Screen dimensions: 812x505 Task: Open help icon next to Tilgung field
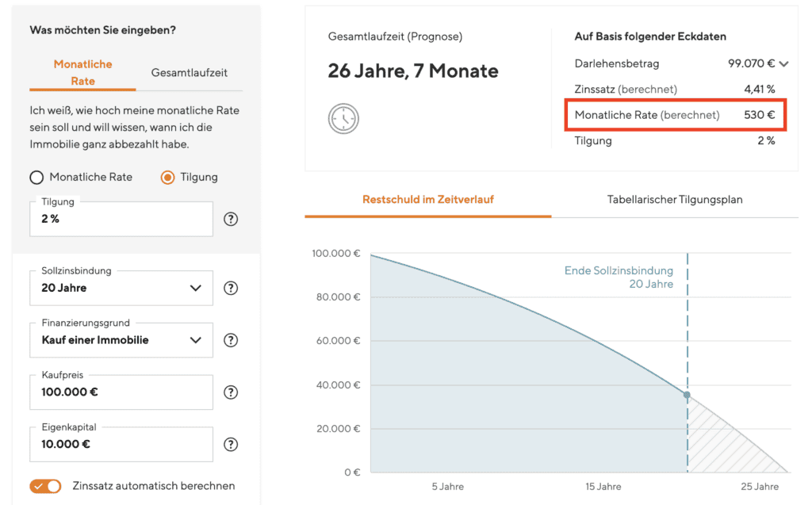pos(231,219)
